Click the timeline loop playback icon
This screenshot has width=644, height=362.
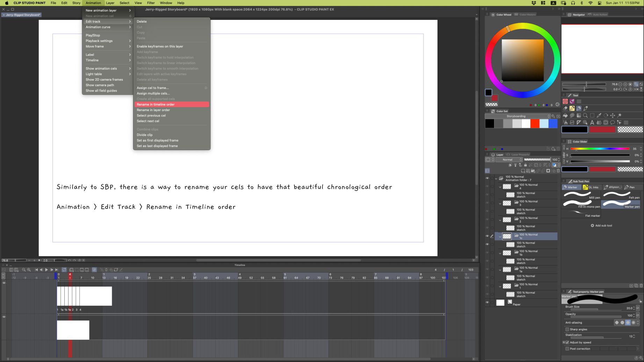64,270
